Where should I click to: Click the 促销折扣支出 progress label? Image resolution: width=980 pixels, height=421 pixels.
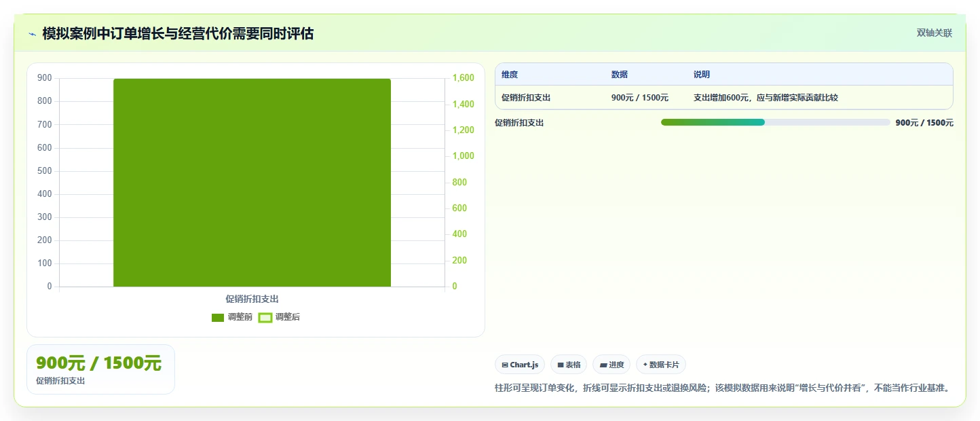519,123
